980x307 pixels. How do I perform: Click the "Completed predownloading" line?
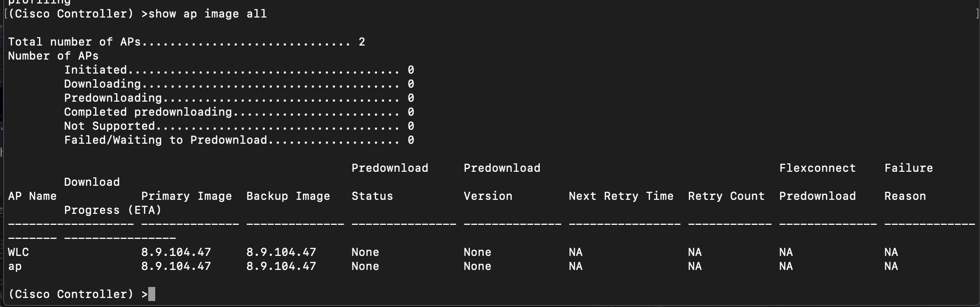coord(238,112)
